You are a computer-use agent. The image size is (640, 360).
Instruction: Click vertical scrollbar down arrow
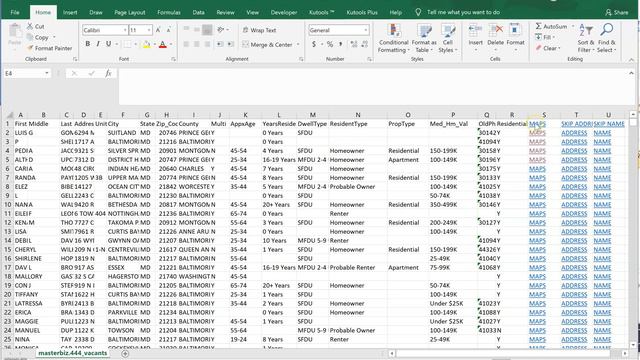[x=632, y=345]
